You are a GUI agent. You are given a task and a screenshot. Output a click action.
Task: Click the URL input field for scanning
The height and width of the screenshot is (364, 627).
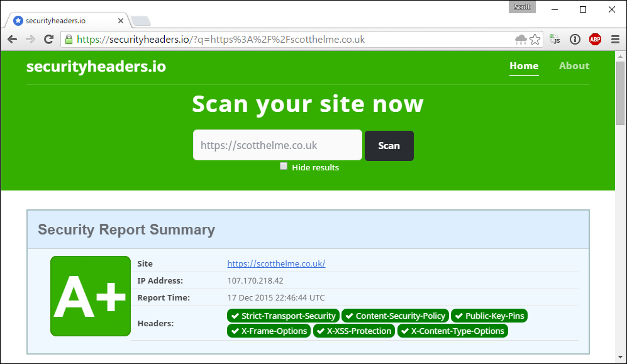click(x=277, y=145)
